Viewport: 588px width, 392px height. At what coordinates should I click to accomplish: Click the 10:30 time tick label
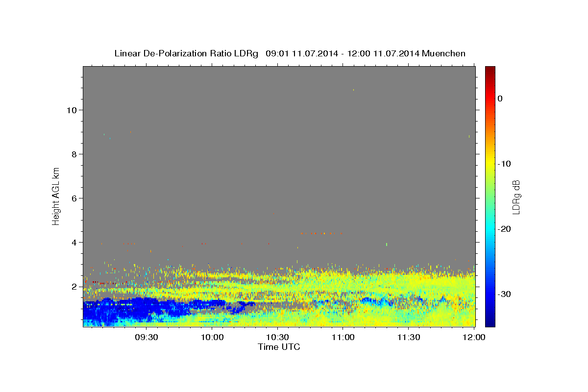tap(277, 338)
